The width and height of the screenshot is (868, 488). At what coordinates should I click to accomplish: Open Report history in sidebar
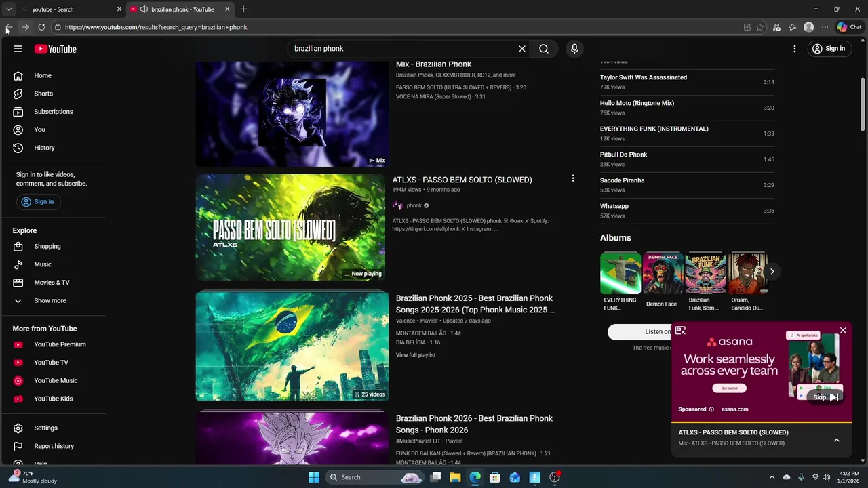(x=54, y=446)
